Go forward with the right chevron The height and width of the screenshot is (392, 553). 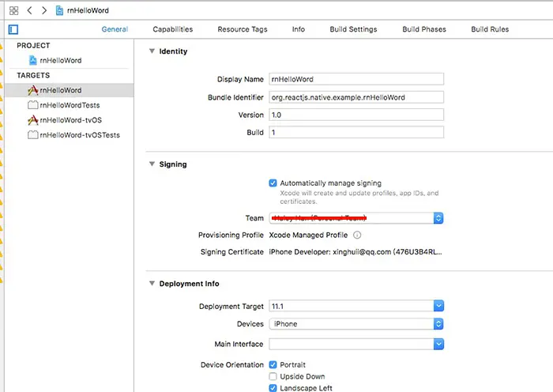tap(44, 10)
